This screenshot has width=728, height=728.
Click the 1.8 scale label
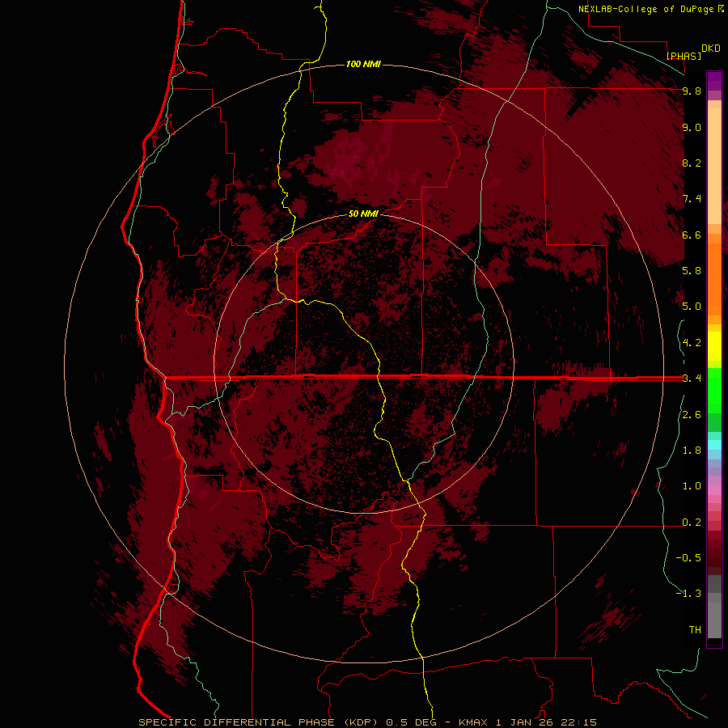[x=692, y=451]
